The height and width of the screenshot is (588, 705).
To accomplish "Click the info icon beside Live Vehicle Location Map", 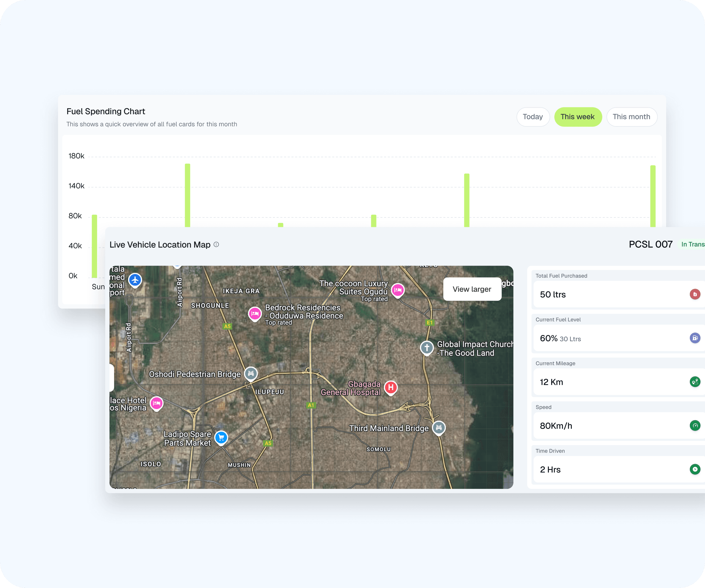I will [216, 245].
